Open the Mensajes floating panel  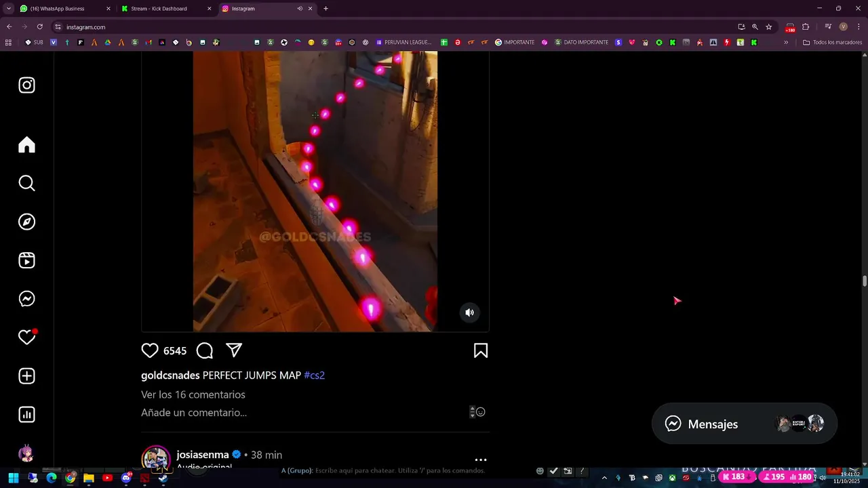click(x=745, y=424)
